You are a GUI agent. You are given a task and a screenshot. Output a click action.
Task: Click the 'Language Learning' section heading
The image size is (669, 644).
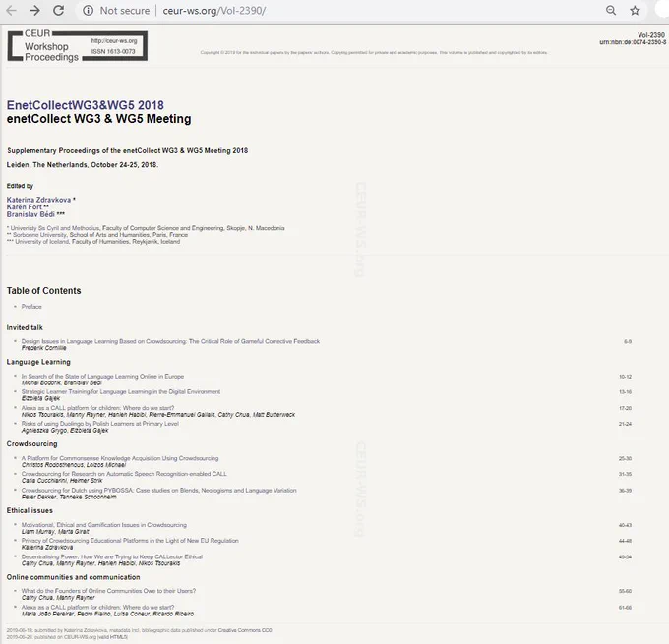pyautogui.click(x=38, y=362)
